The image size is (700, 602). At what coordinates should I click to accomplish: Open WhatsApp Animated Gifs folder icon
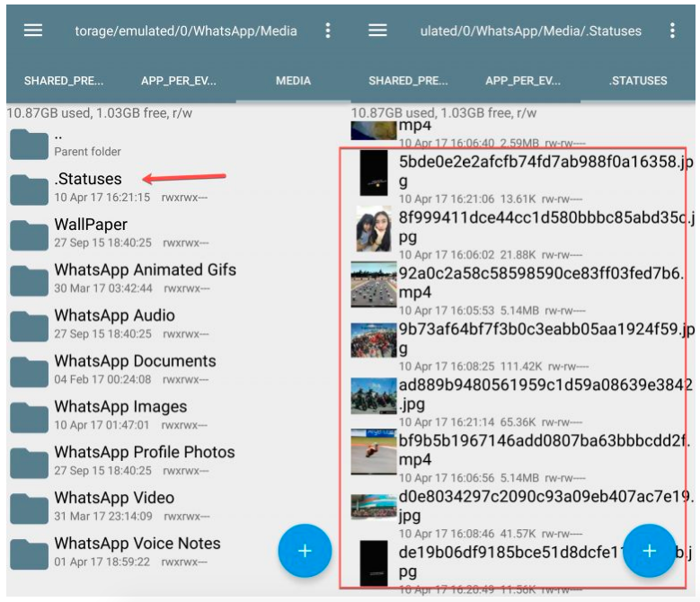29,280
